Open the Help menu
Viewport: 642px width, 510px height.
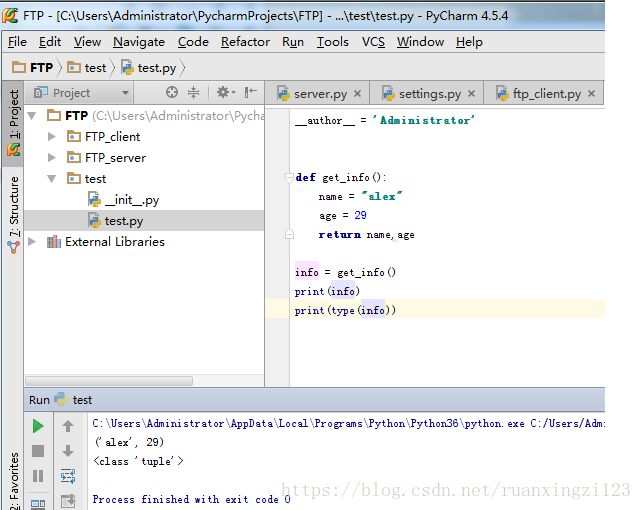pos(469,42)
